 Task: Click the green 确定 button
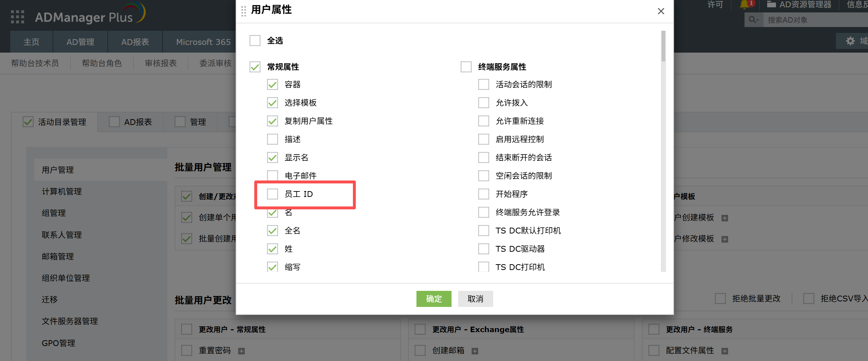[434, 299]
